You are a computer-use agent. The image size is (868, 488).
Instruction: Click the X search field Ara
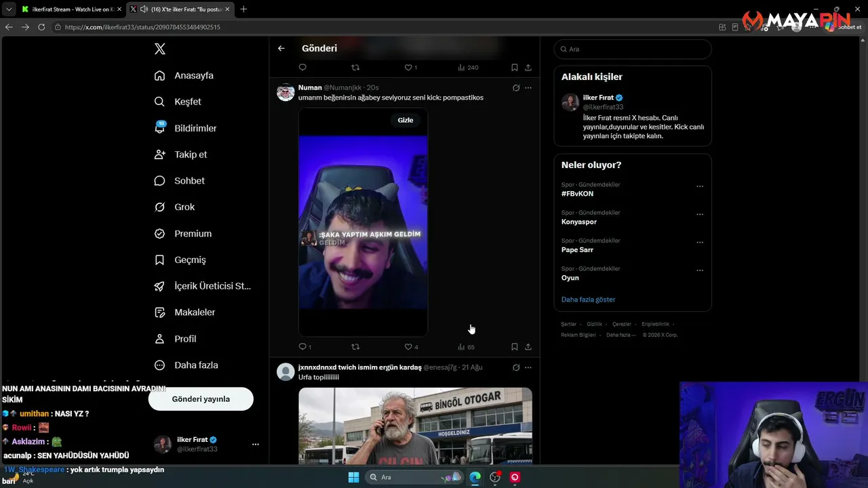(633, 49)
